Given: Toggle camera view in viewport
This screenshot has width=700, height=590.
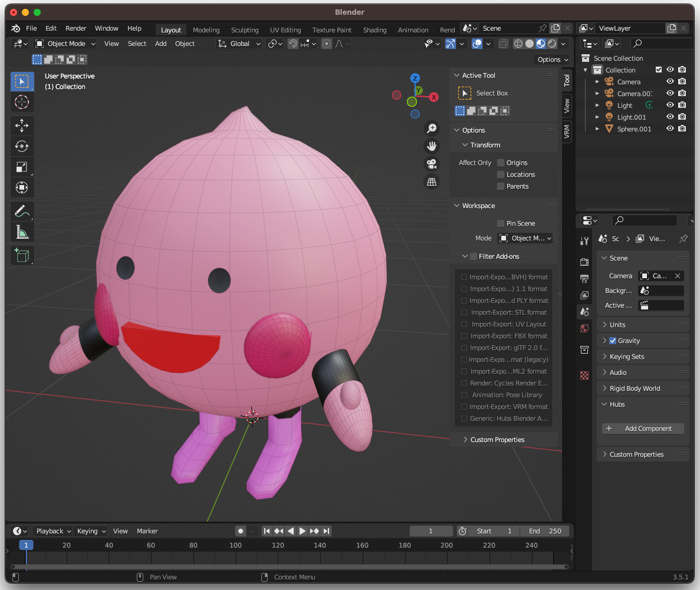Looking at the screenshot, I should (432, 163).
